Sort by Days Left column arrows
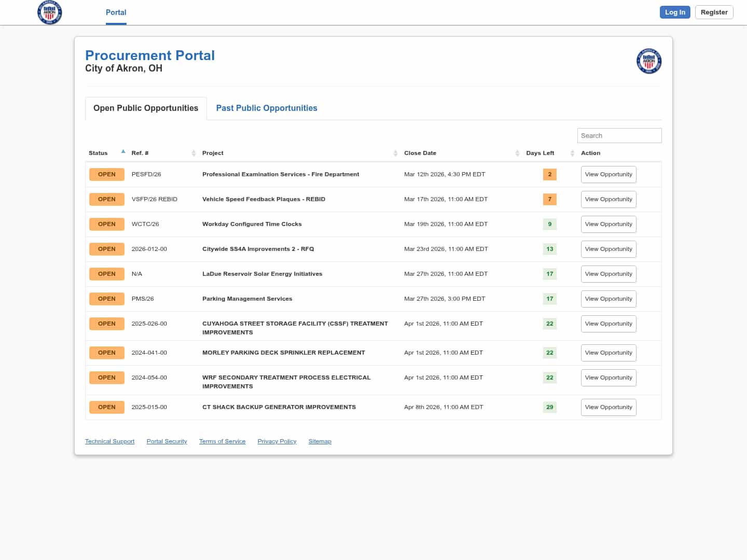The width and height of the screenshot is (747, 560). click(x=572, y=153)
